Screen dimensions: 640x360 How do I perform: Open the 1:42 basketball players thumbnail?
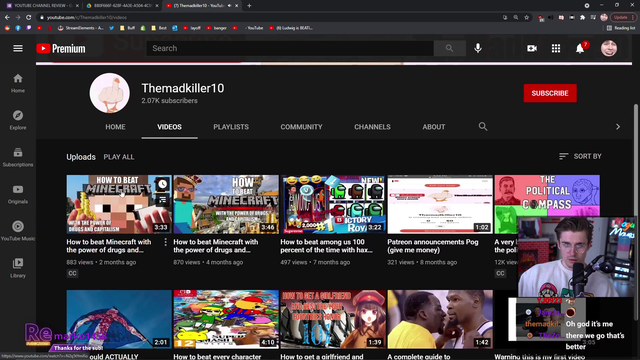pyautogui.click(x=440, y=319)
